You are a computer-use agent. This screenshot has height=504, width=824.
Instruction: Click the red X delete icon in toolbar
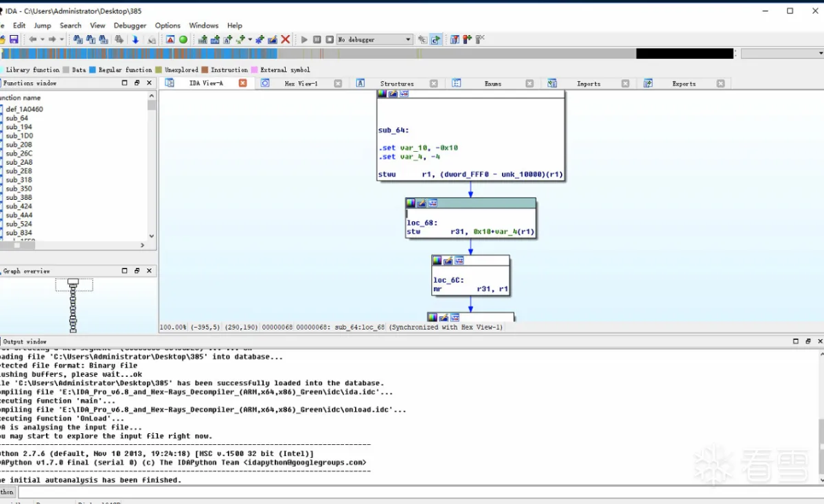pyautogui.click(x=285, y=40)
